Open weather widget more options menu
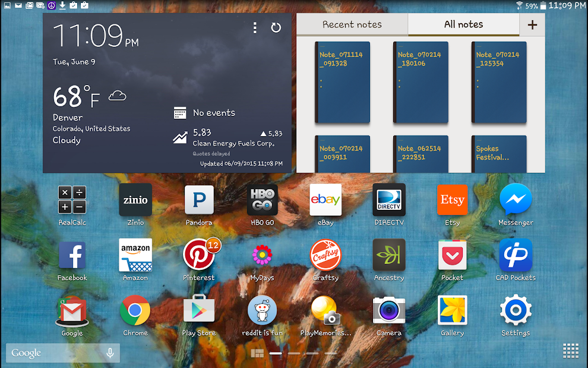 255,27
